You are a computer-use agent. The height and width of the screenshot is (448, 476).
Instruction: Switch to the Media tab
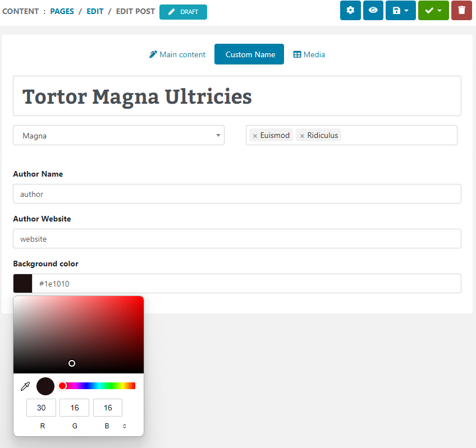[x=309, y=54]
